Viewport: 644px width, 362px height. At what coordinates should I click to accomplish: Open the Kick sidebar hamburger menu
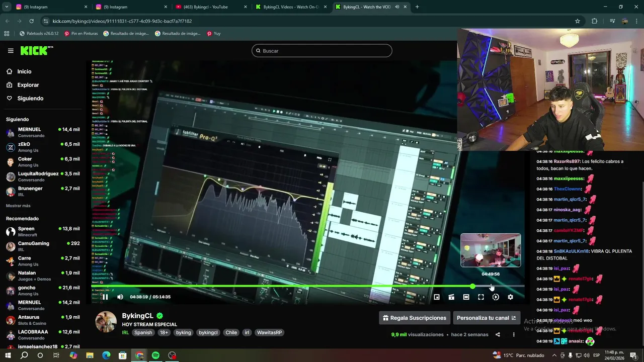coord(11,51)
